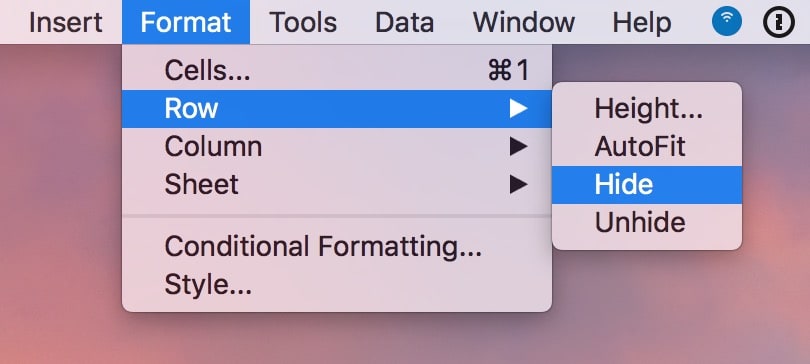Click the Row submenu arrow
The image size is (810, 364).
coord(518,108)
